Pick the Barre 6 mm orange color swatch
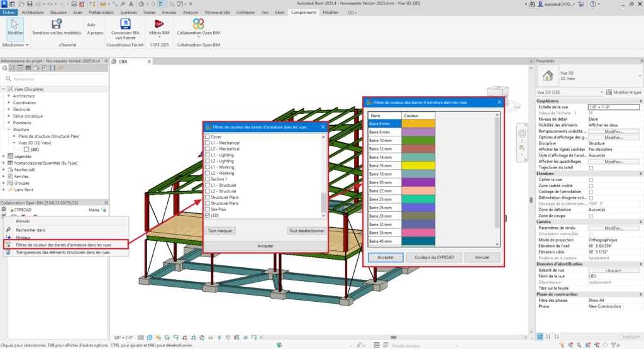 pos(418,124)
